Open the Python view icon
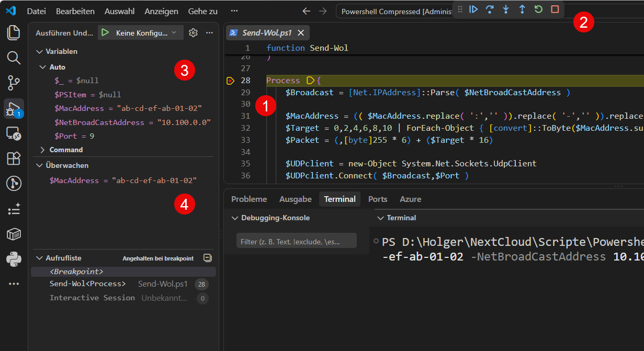644x351 pixels. (14, 258)
